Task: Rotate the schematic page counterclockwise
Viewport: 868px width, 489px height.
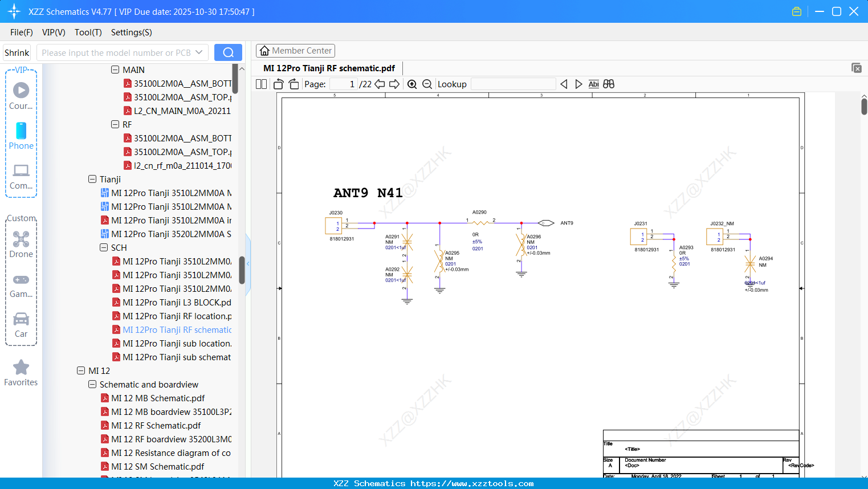Action: [x=278, y=84]
